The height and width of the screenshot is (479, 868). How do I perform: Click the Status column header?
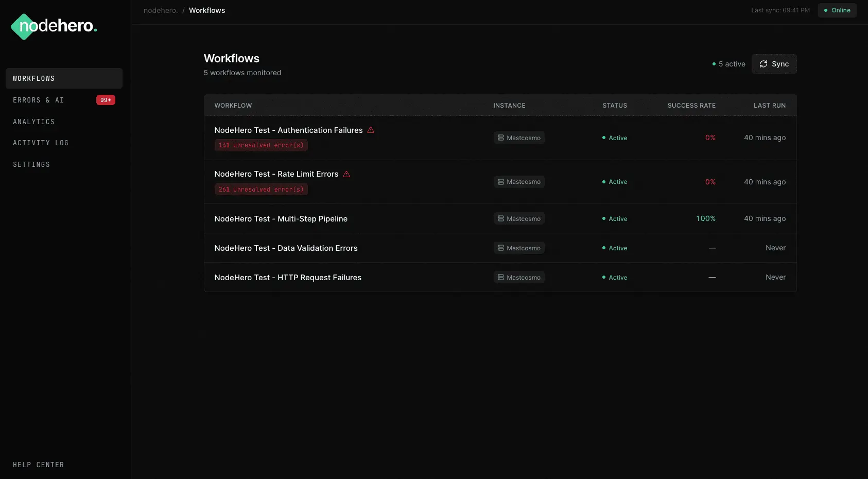click(x=615, y=106)
